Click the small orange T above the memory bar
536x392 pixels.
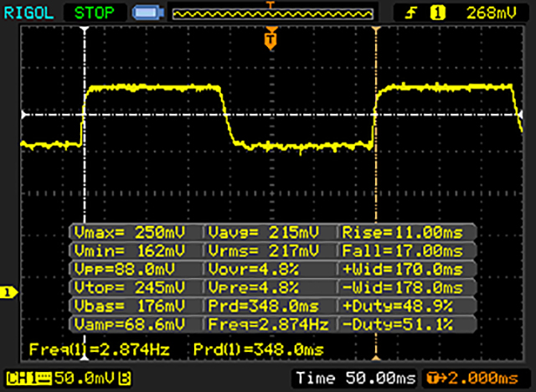tap(271, 4)
